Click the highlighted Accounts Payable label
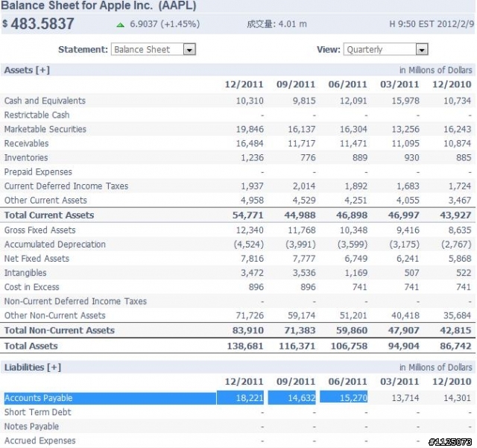The width and height of the screenshot is (477, 448). coord(38,398)
